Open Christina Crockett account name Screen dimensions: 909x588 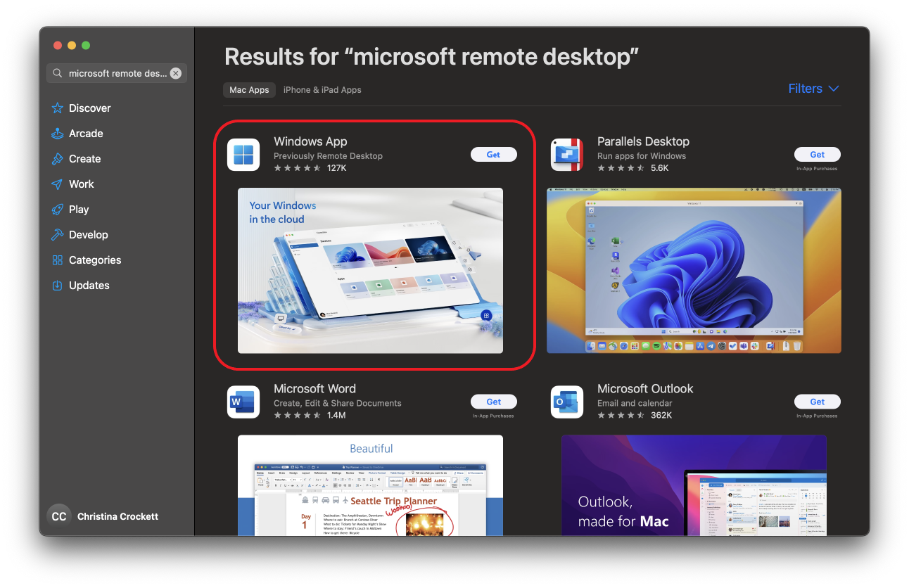pos(117,516)
